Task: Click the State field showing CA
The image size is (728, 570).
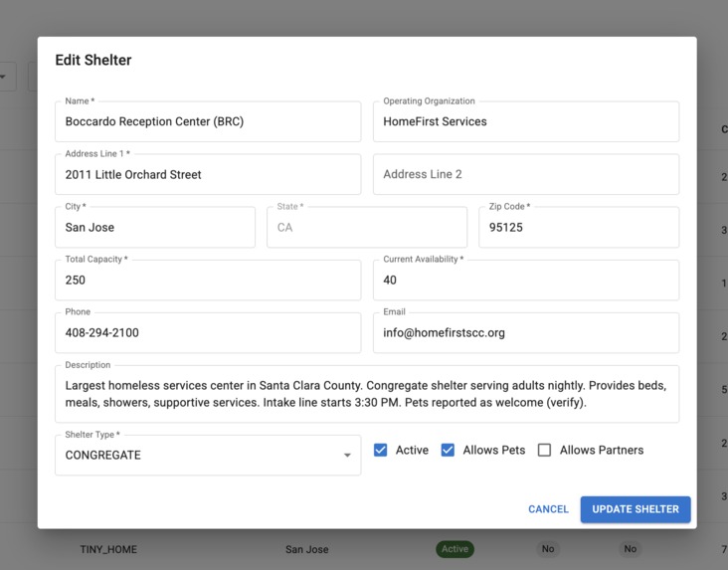Action: [x=367, y=227]
